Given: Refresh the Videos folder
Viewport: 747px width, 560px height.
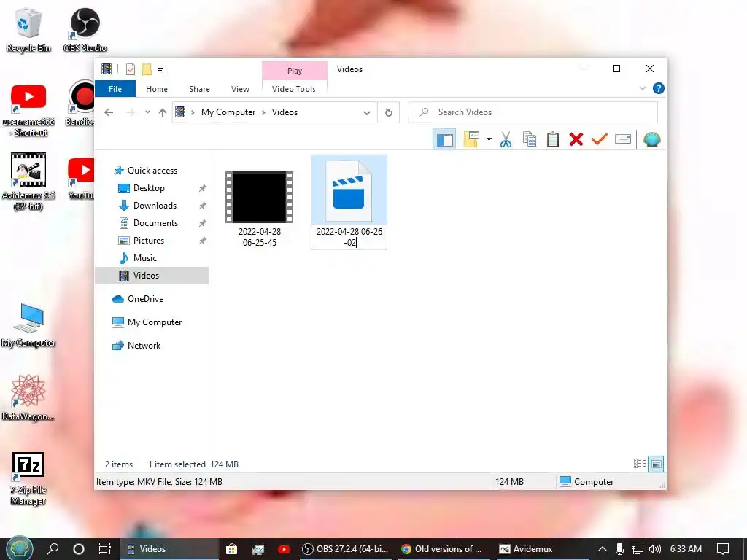Looking at the screenshot, I should (x=389, y=112).
